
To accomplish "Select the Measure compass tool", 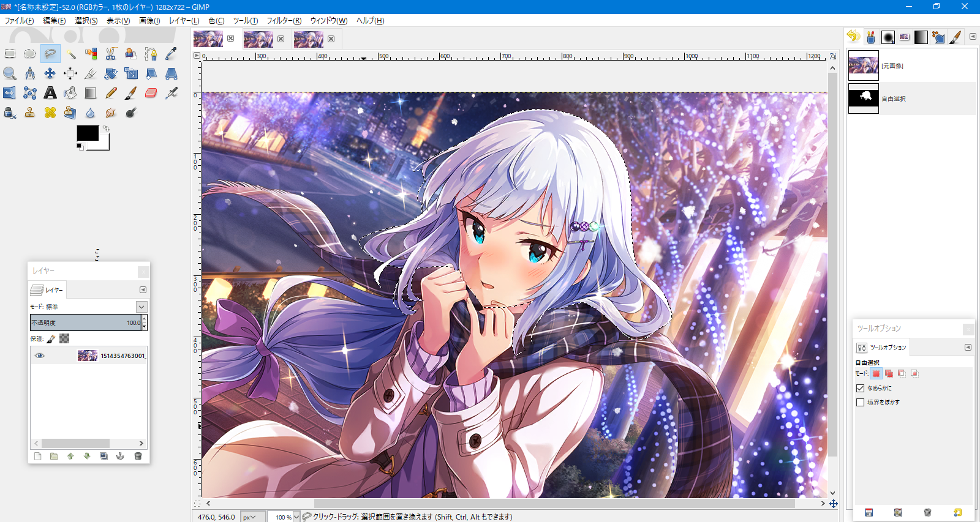I will coord(30,73).
